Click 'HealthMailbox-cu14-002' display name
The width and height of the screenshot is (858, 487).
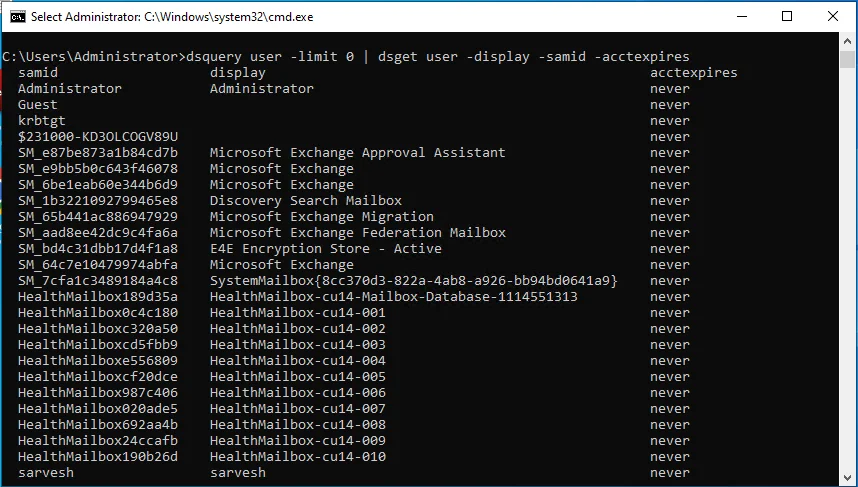coord(298,328)
